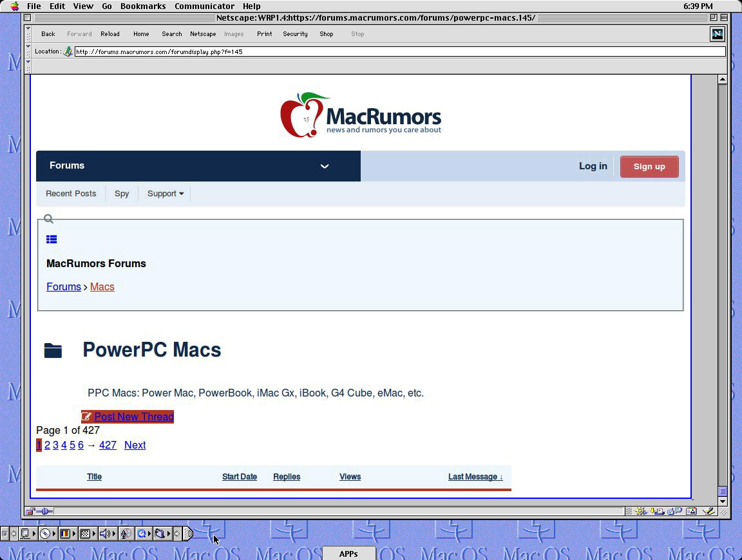Image resolution: width=742 pixels, height=560 pixels.
Task: Click the Search toolbar button
Action: [172, 34]
